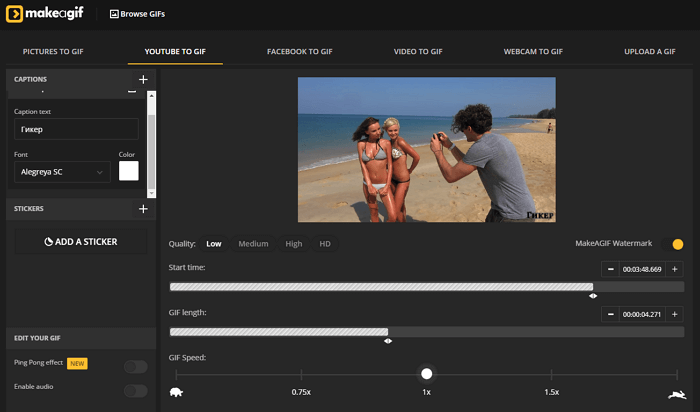700x412 pixels.
Task: Toggle the MakeAGIF Watermark switch
Action: tap(674, 244)
